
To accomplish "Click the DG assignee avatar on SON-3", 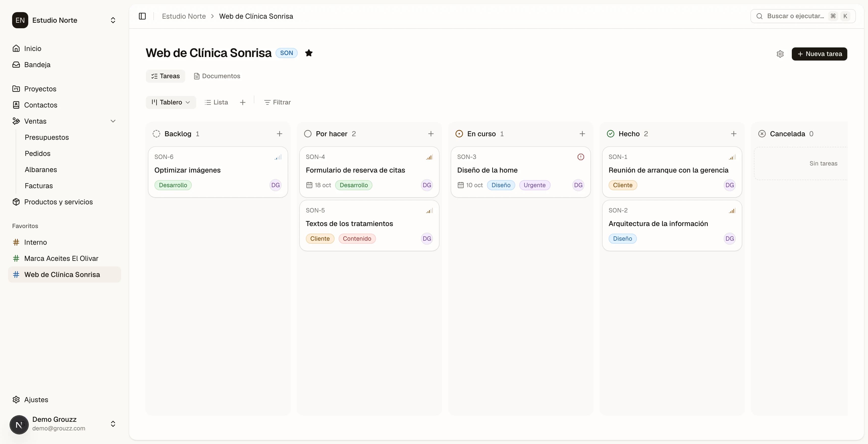I will [578, 185].
